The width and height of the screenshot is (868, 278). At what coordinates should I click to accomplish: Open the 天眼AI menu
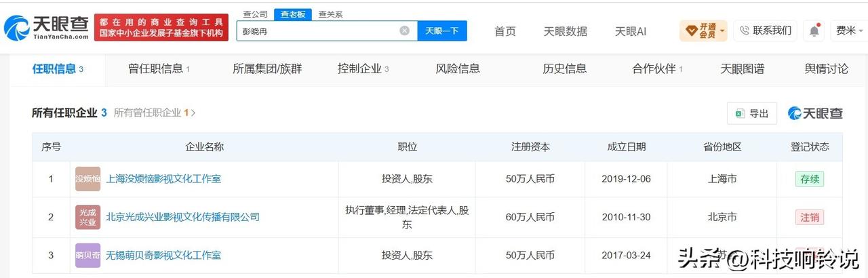[x=631, y=31]
